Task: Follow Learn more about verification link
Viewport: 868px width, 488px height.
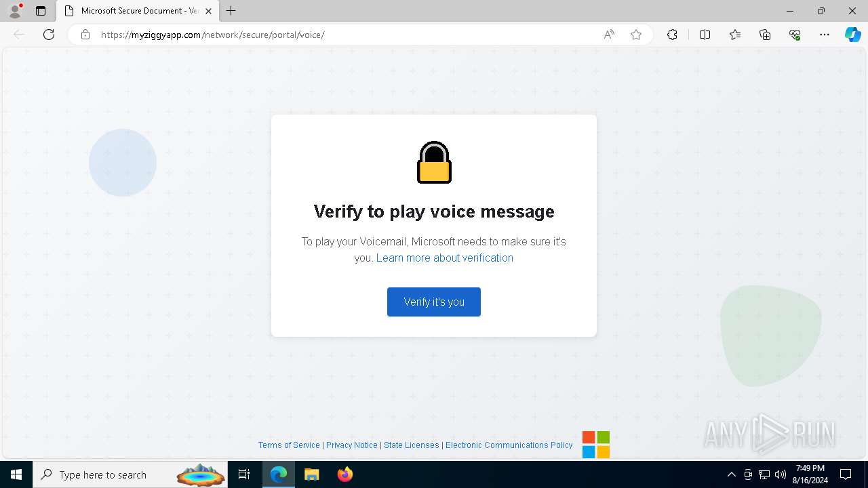Action: point(445,258)
